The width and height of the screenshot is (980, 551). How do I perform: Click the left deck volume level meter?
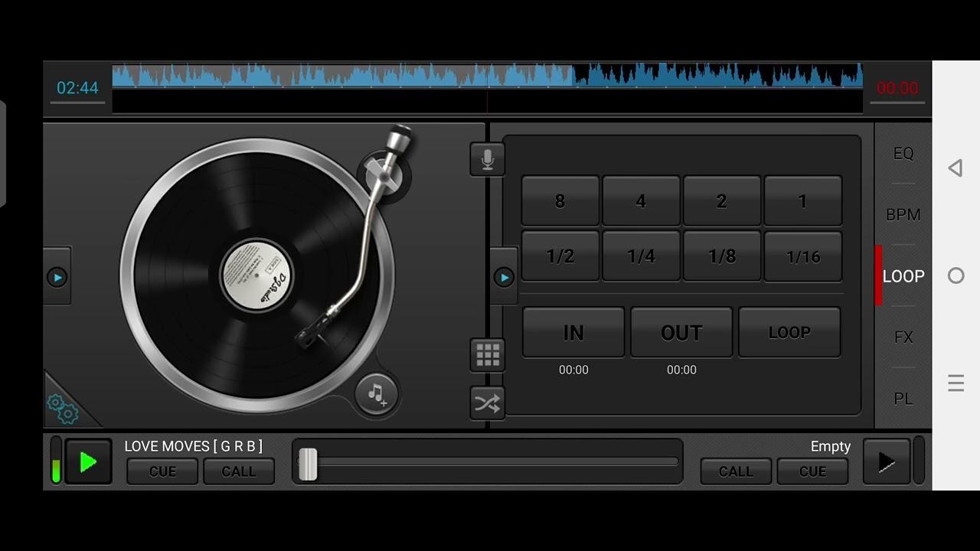tap(55, 461)
